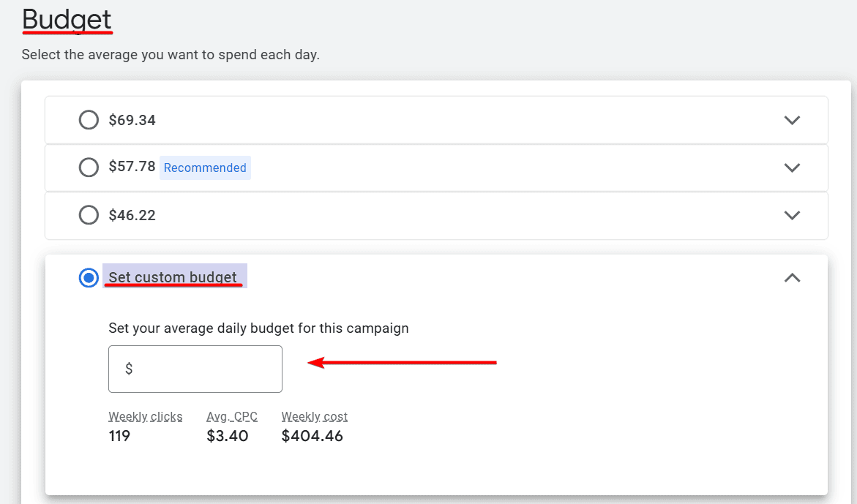Click the Set custom budget label text
Image resolution: width=857 pixels, height=504 pixels.
tap(174, 277)
